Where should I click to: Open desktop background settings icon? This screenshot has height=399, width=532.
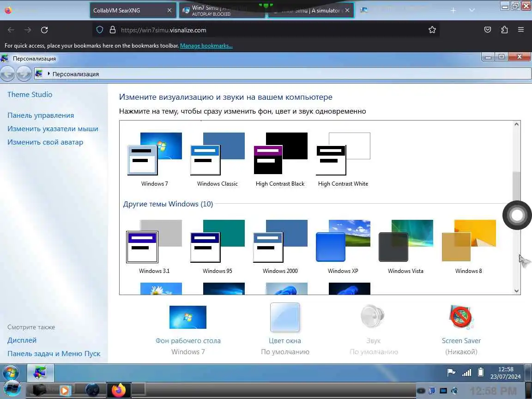[187, 317]
